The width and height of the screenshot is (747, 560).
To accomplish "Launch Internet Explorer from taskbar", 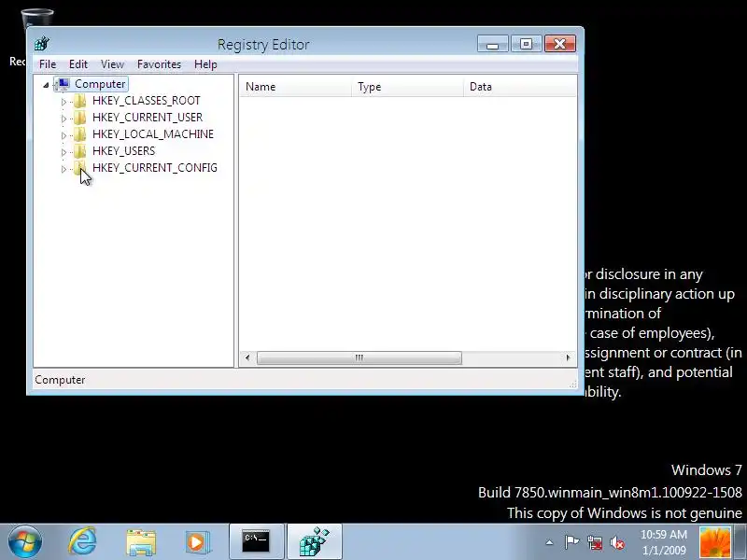I will click(83, 542).
